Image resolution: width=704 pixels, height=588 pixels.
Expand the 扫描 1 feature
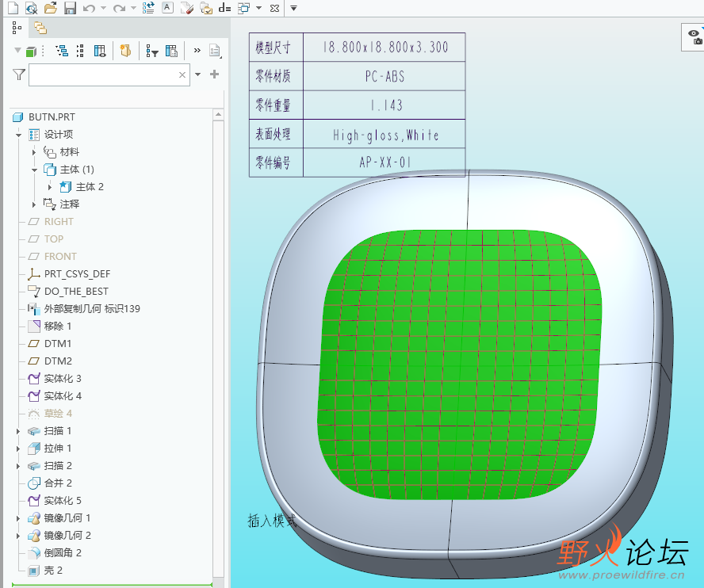[x=18, y=431]
